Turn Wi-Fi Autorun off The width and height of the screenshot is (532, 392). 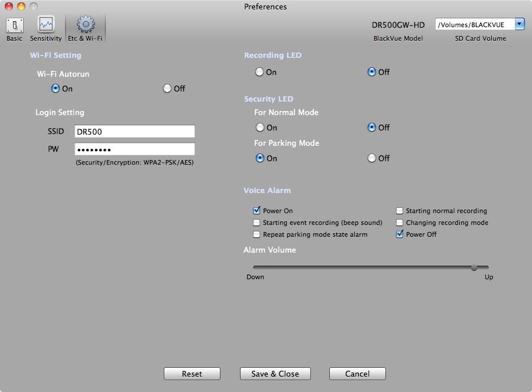167,89
